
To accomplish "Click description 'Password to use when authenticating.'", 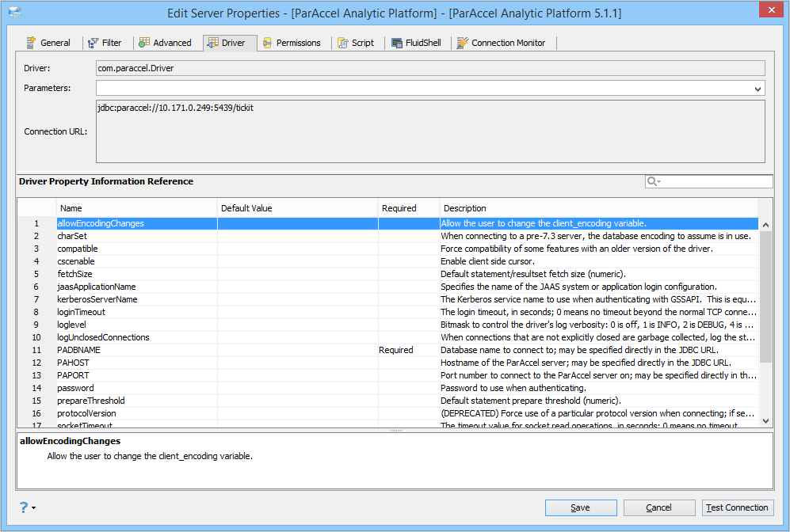I will pyautogui.click(x=513, y=388).
